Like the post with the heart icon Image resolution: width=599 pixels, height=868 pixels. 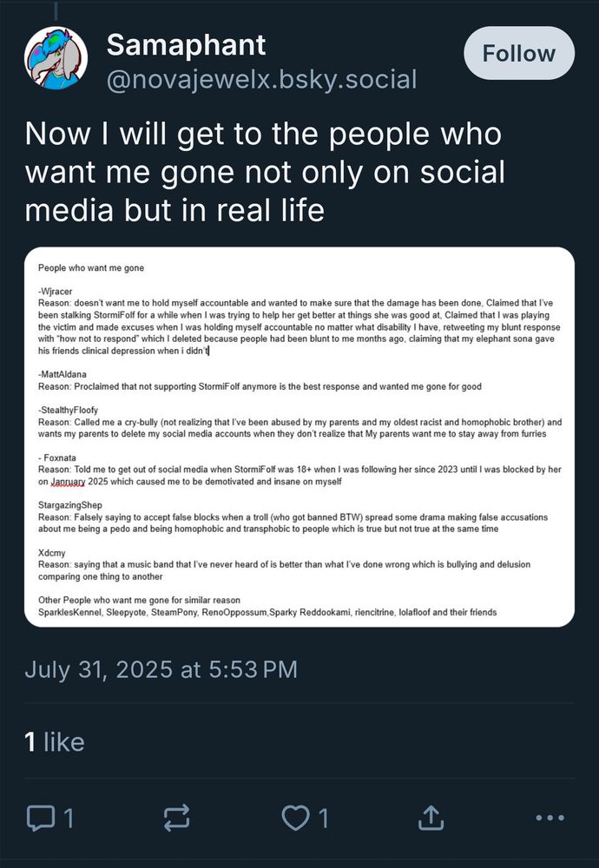click(x=295, y=817)
